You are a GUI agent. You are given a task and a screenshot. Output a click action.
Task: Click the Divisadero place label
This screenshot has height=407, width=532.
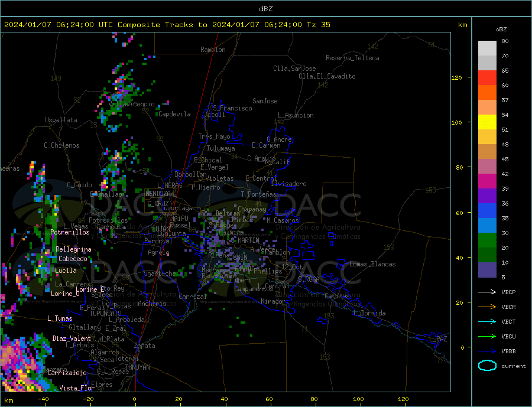pos(288,184)
